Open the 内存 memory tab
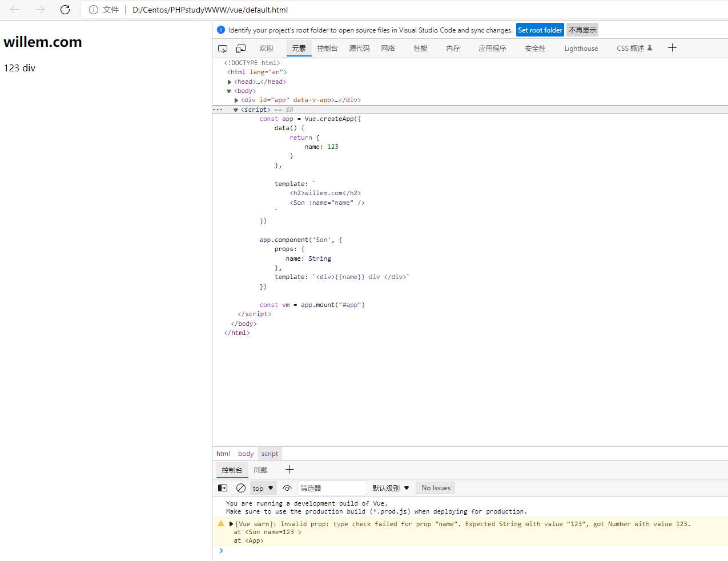 [x=453, y=49]
